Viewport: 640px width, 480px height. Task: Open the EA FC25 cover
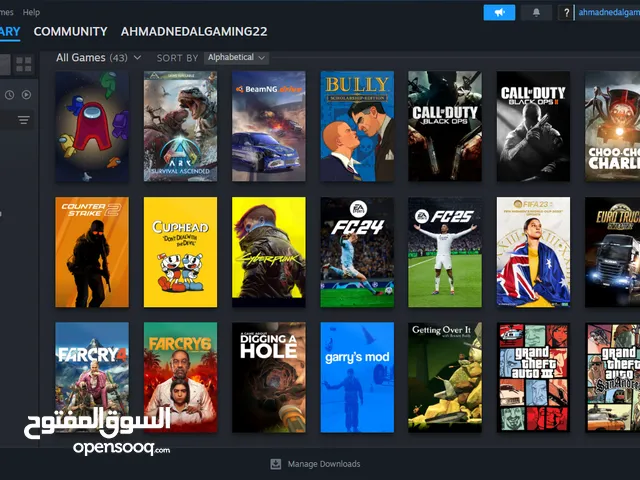445,252
